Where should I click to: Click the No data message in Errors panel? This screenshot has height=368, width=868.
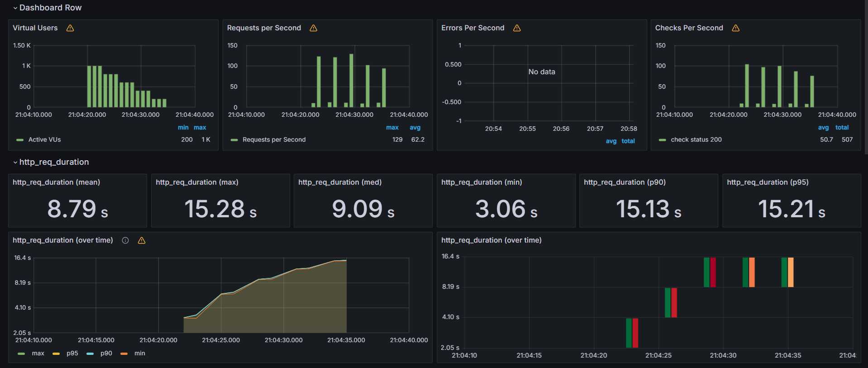point(542,72)
